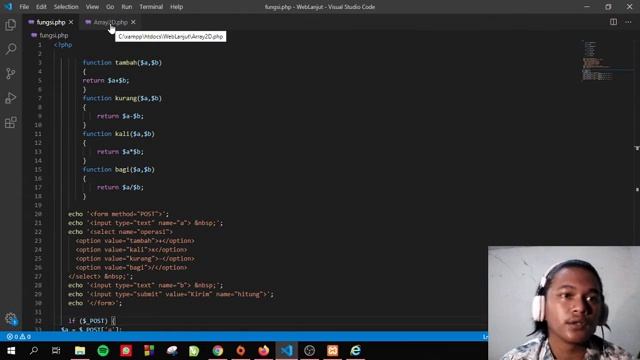Click line 7 'function kurang($a,$b)'
This screenshot has width=640, height=360.
click(x=122, y=98)
